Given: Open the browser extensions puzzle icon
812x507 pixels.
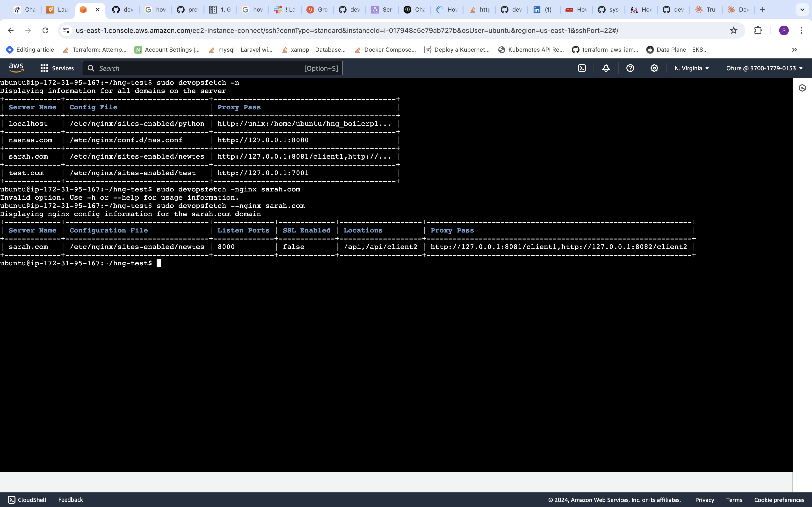Looking at the screenshot, I should click(758, 30).
